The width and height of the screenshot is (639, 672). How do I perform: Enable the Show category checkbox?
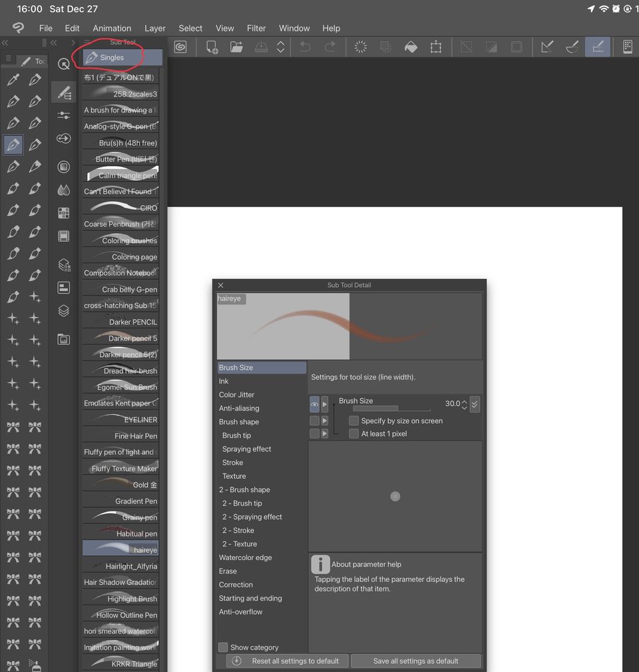click(224, 647)
